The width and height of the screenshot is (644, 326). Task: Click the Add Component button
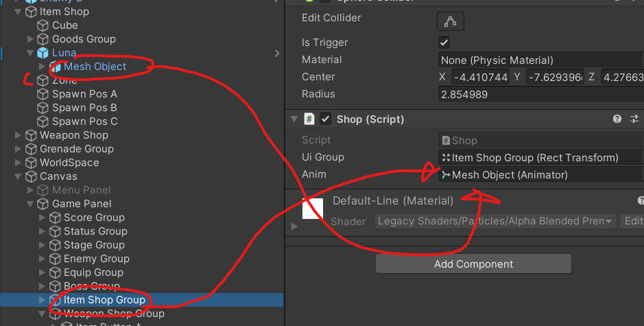point(473,264)
